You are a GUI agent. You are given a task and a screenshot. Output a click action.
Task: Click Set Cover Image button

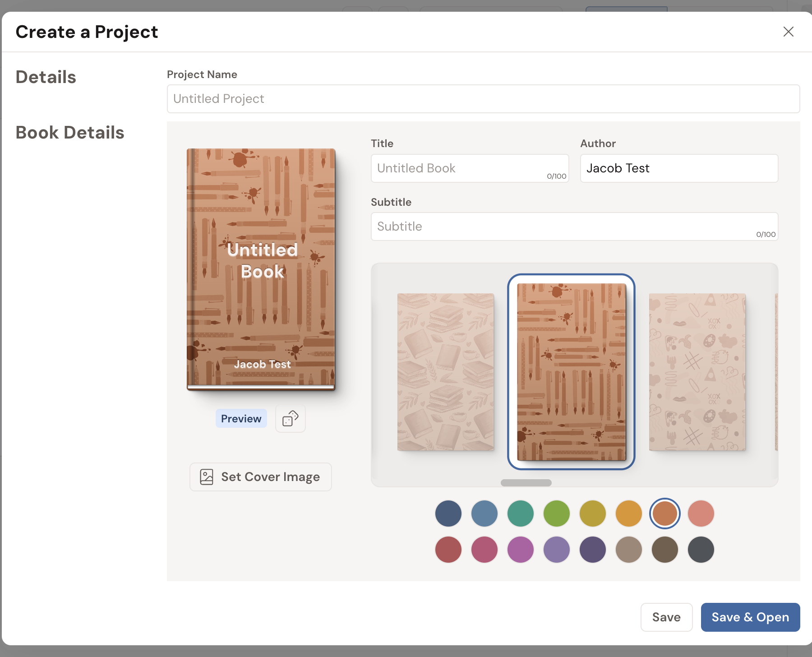click(261, 477)
